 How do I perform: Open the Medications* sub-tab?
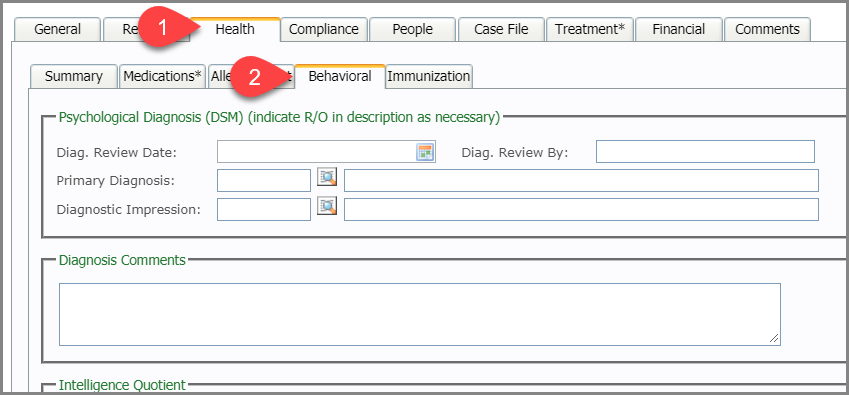click(162, 76)
